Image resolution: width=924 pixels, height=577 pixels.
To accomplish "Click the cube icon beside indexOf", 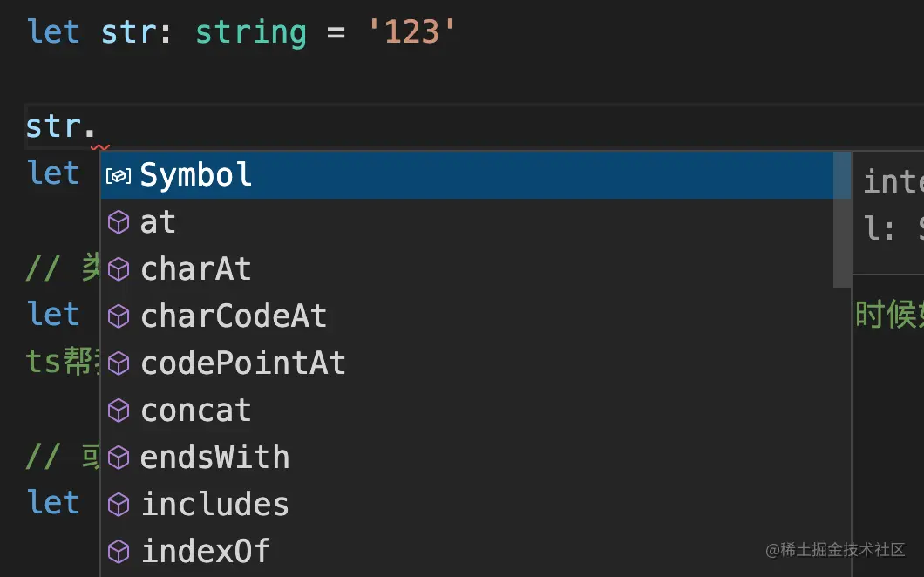I will [x=119, y=552].
